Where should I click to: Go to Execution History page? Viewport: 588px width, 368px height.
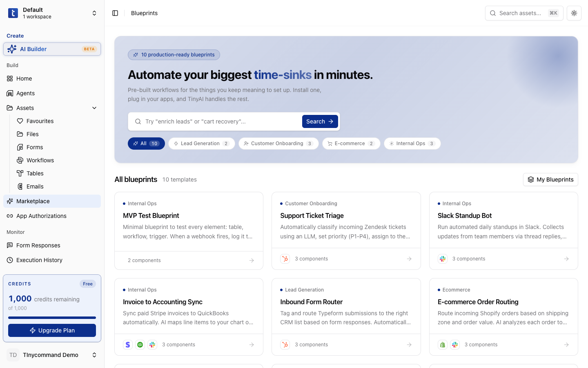pos(52,260)
